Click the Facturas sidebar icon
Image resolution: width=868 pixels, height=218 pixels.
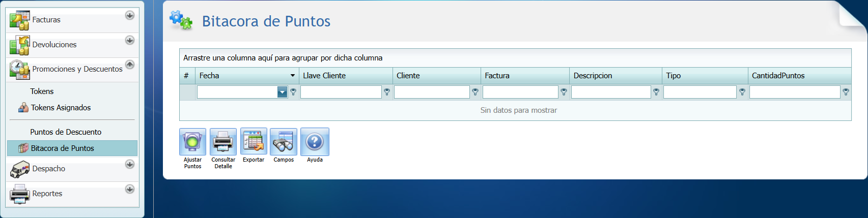[20, 20]
